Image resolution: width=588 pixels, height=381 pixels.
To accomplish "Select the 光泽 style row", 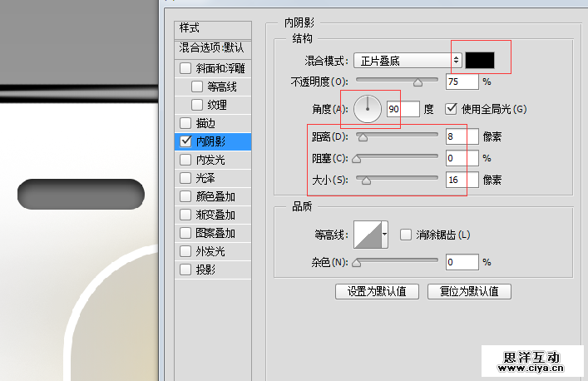I will click(x=213, y=178).
